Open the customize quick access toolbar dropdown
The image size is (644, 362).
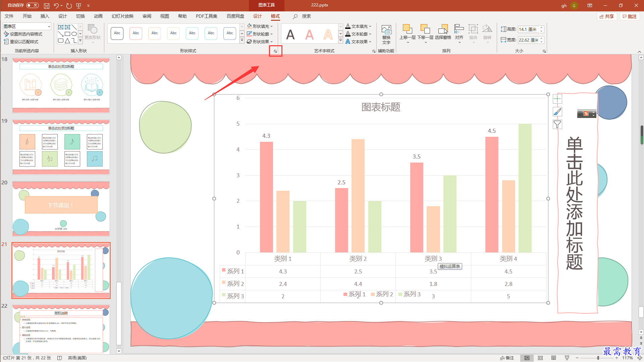(x=88, y=5)
